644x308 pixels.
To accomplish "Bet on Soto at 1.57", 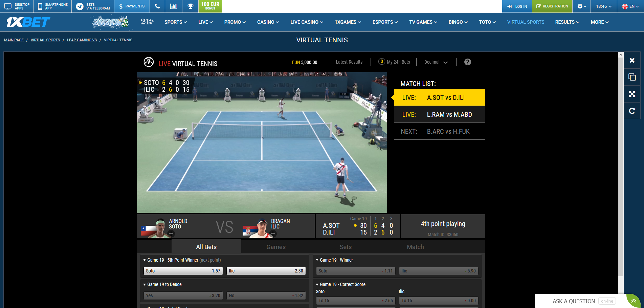I will [183, 271].
